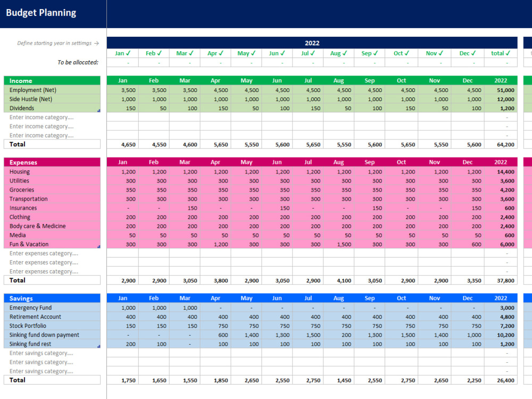The height and width of the screenshot is (399, 532).
Task: Click the pink Expenses header band
Action: click(52, 162)
